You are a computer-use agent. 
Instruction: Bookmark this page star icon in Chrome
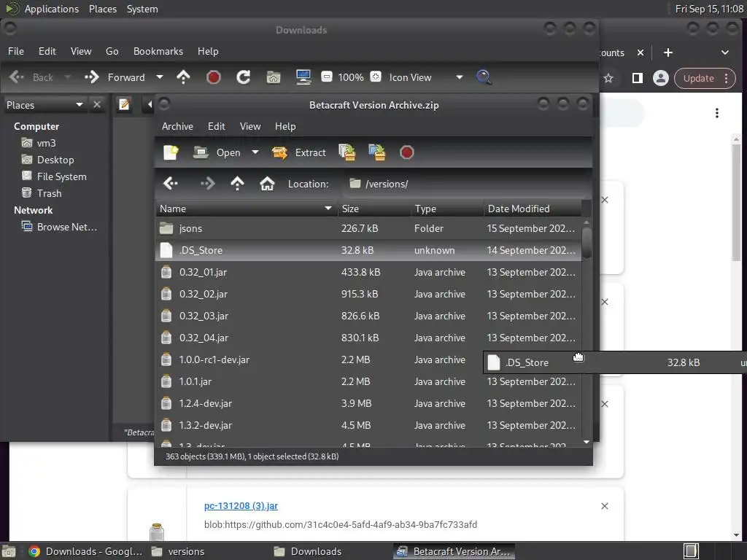point(608,78)
